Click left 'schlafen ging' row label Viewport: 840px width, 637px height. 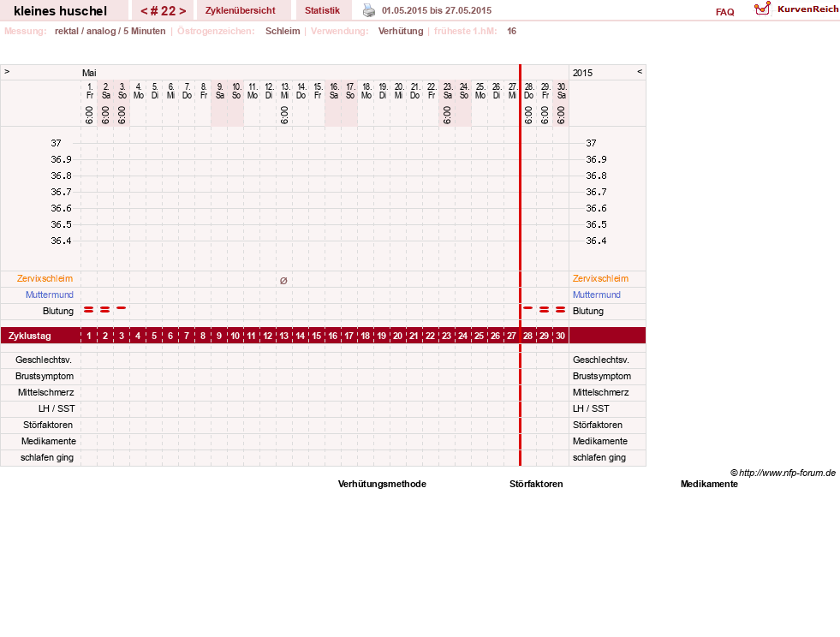click(47, 457)
